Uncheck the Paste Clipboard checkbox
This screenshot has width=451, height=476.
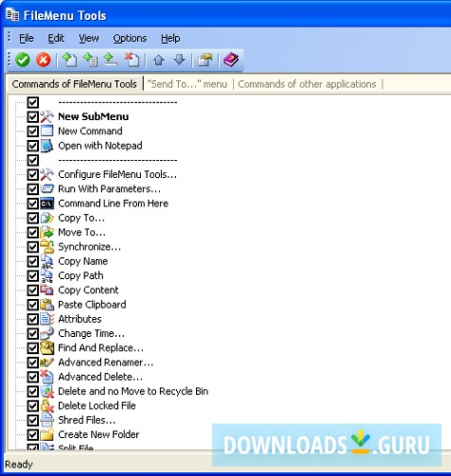pos(32,305)
